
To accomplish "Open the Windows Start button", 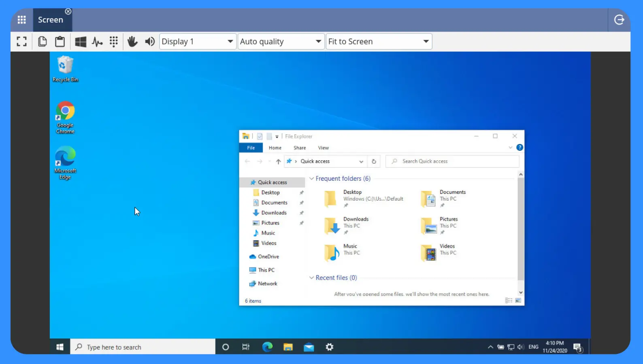I will (x=60, y=347).
